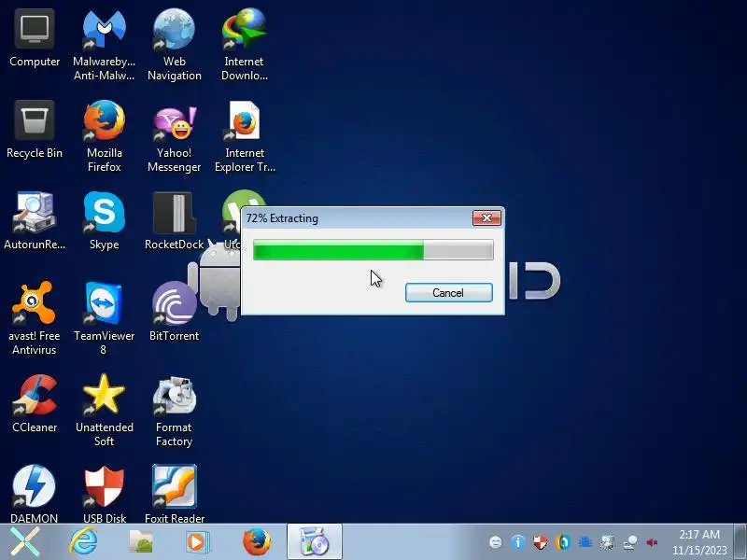Select the RocketDock shortcut
Screen dimensions: 747x560
click(x=175, y=221)
